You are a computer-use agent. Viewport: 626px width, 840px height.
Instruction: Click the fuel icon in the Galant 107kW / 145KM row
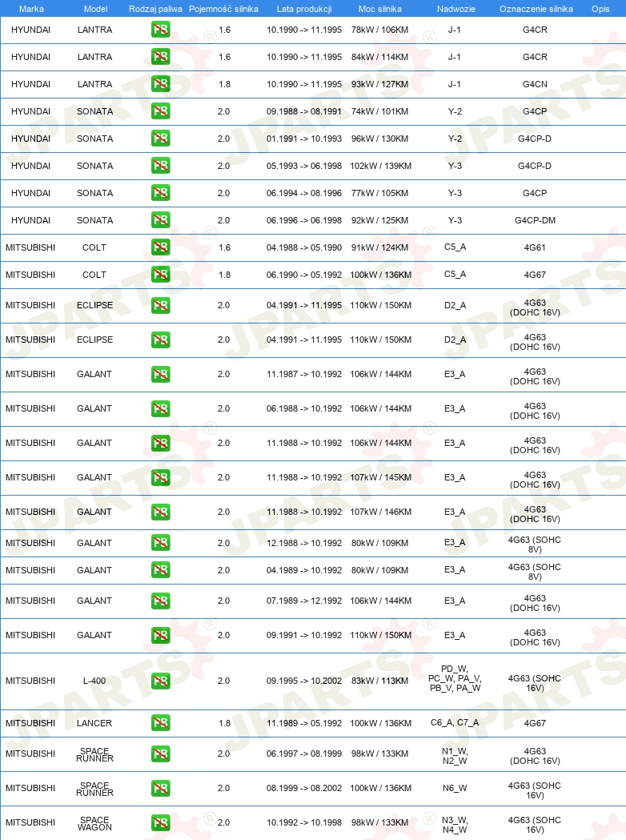pos(161,478)
